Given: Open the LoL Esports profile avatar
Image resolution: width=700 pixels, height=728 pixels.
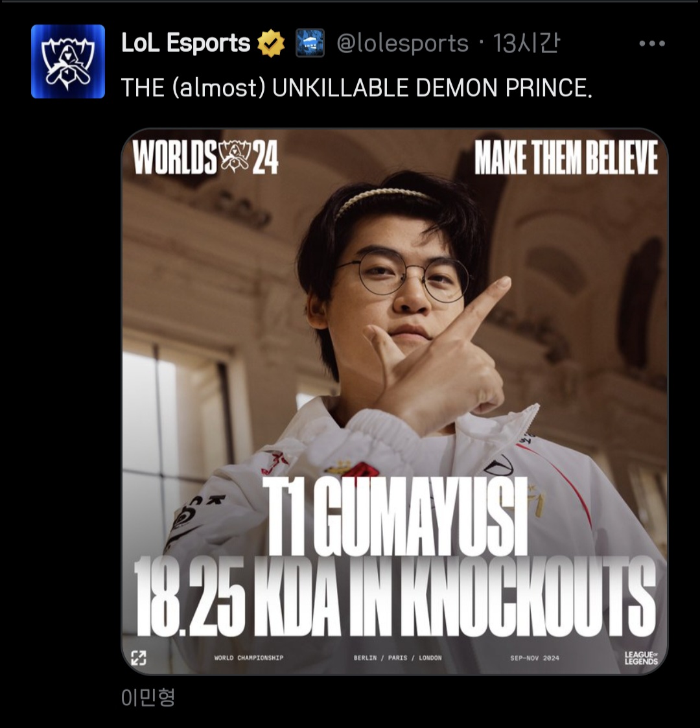Looking at the screenshot, I should point(68,62).
